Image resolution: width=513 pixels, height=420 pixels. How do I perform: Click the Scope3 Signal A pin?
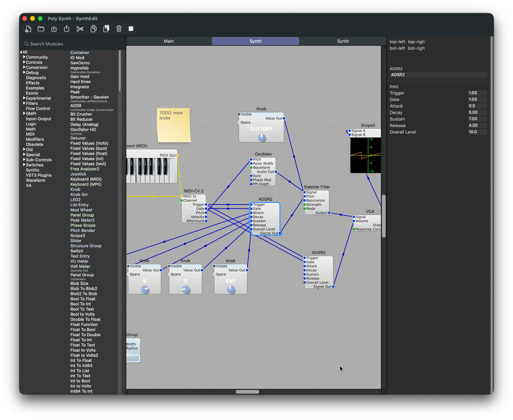coord(350,131)
